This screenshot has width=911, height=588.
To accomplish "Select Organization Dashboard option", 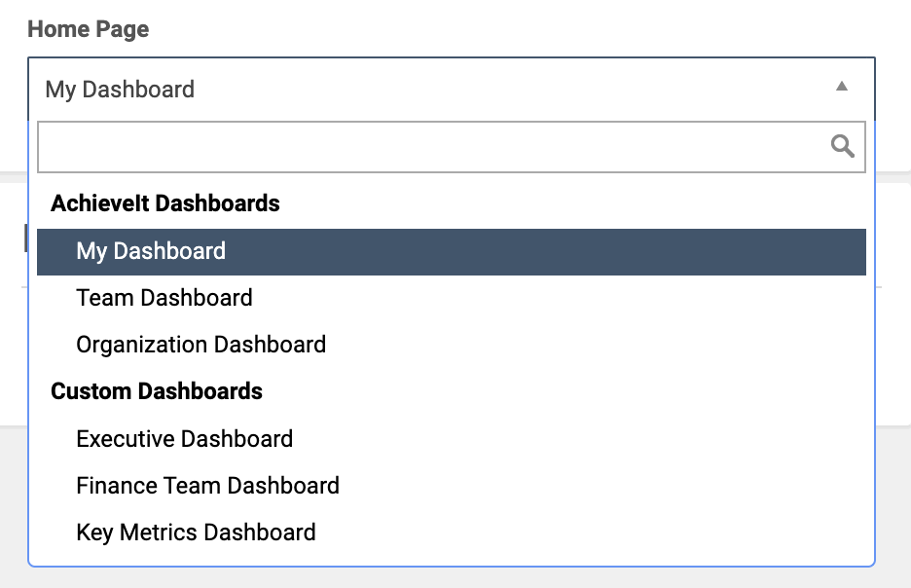I will (x=452, y=345).
